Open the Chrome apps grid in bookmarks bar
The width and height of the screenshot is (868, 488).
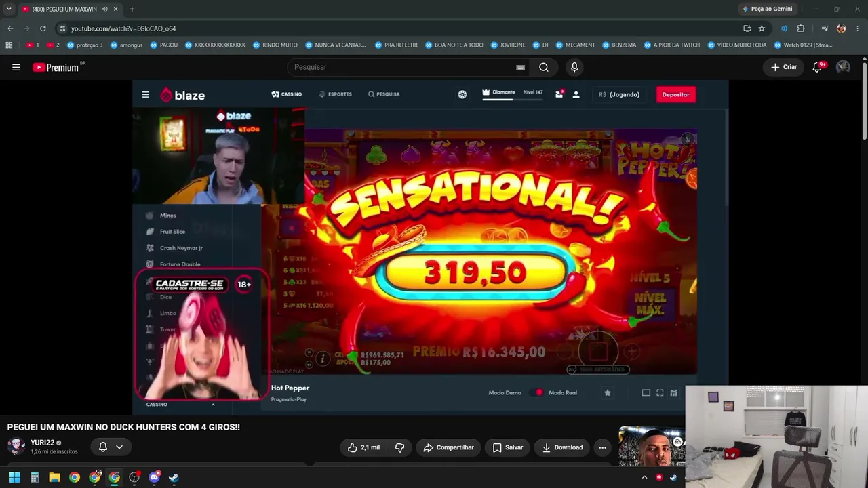pos(9,45)
